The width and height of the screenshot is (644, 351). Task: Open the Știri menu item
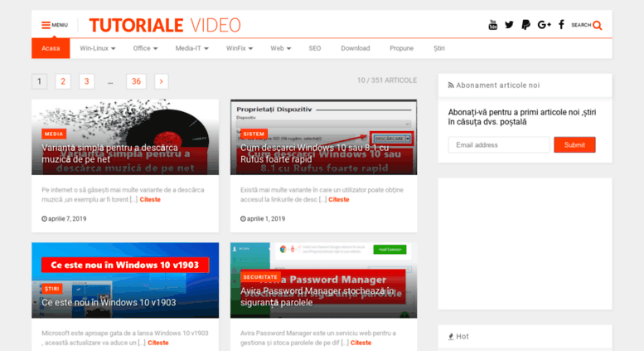(439, 48)
